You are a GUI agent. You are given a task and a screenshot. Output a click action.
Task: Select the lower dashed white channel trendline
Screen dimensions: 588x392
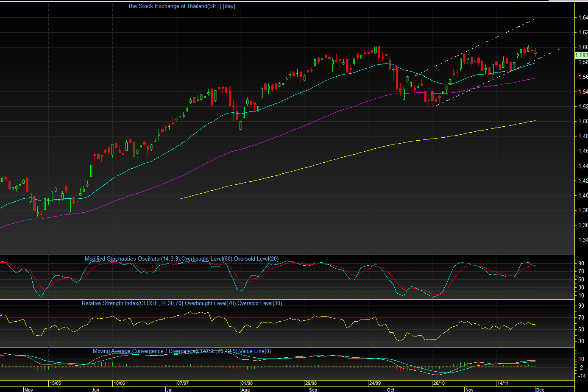tap(498, 76)
